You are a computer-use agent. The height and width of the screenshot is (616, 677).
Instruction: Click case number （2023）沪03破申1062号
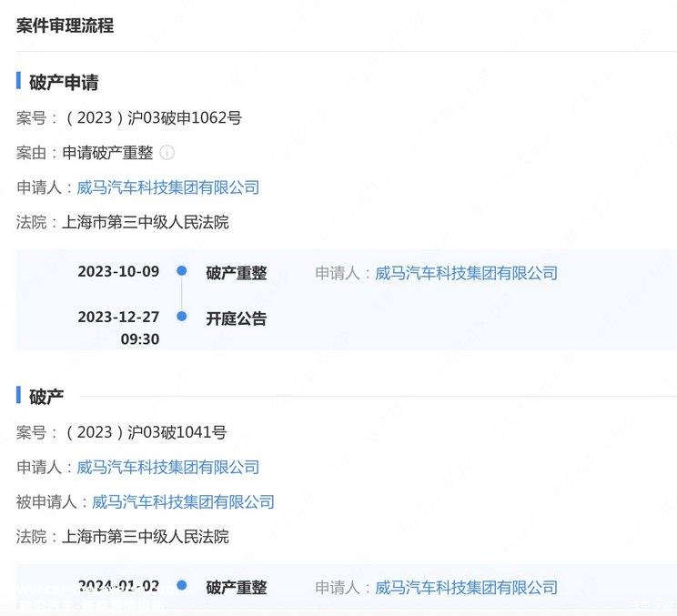[x=153, y=117]
